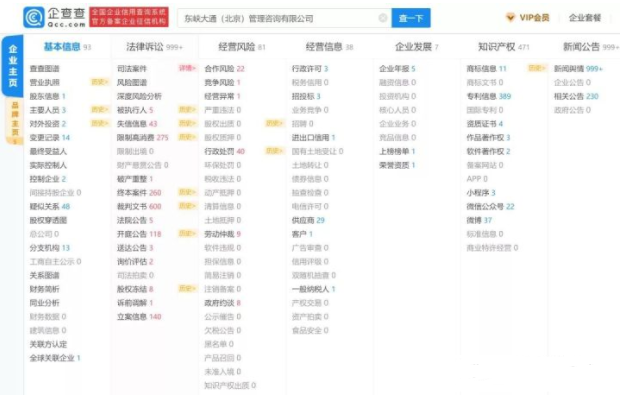Switch to the 法律诉讼 tab
Viewport: 635px width, 416px height.
point(147,47)
